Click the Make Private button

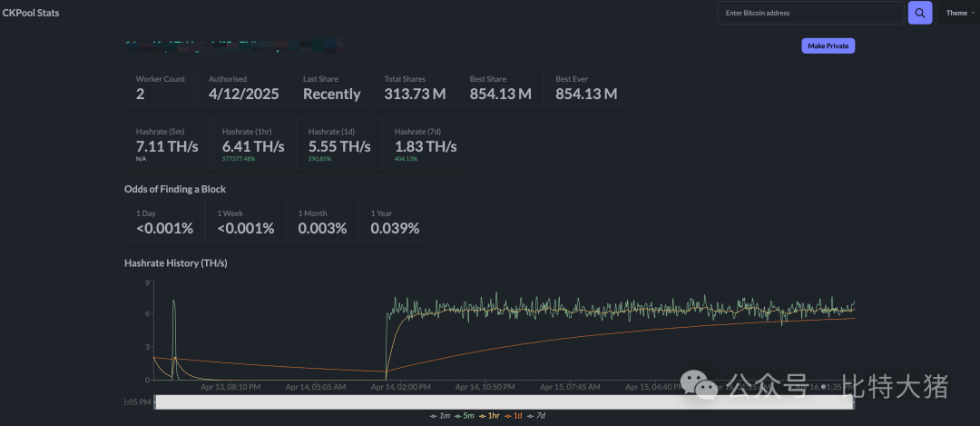pos(828,45)
